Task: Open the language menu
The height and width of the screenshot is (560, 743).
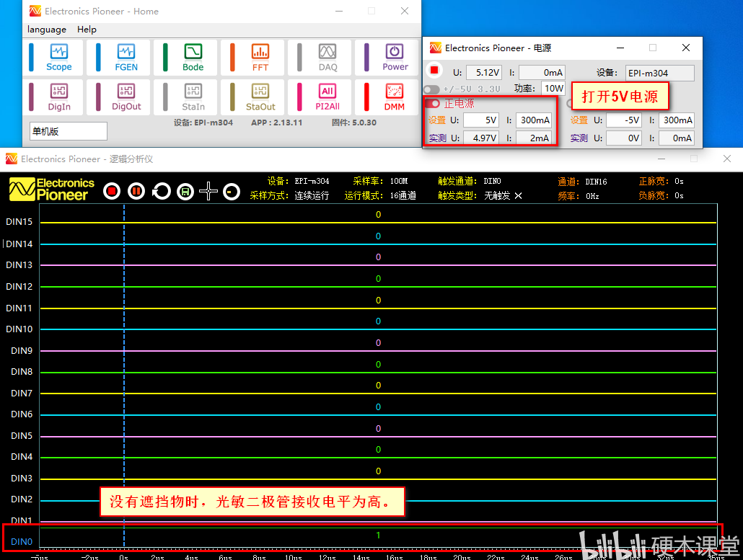Action: (x=47, y=30)
